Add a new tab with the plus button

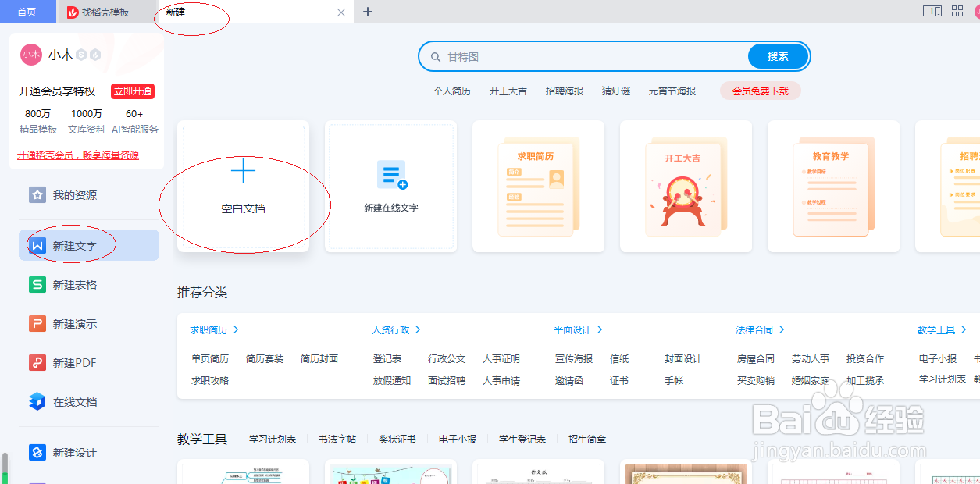[x=368, y=12]
